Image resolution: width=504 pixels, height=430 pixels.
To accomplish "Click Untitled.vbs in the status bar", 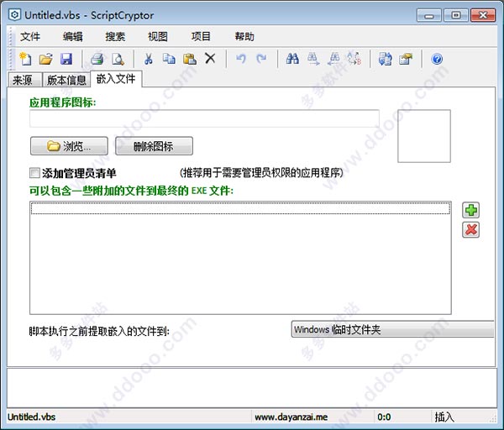I will coord(32,417).
